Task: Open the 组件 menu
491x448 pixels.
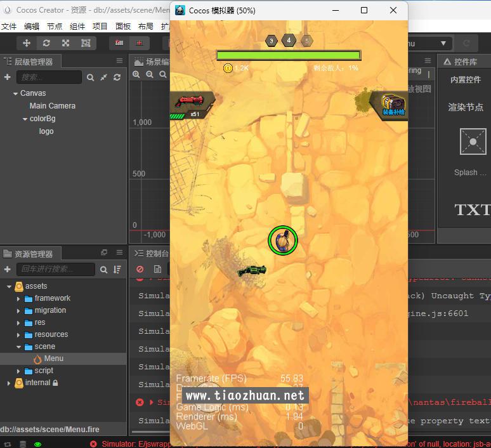Action: point(77,26)
